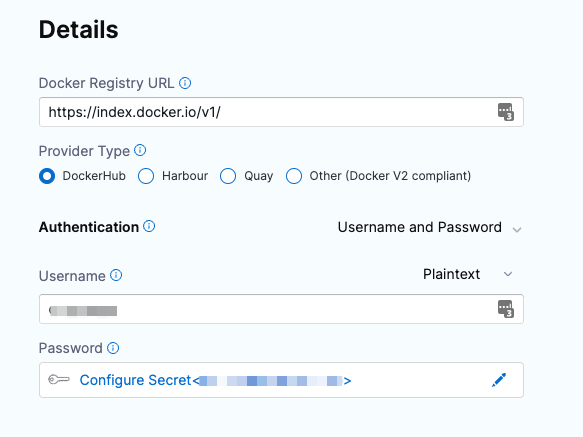The height and width of the screenshot is (437, 583).
Task: Click the Password secret field box
Action: (281, 380)
